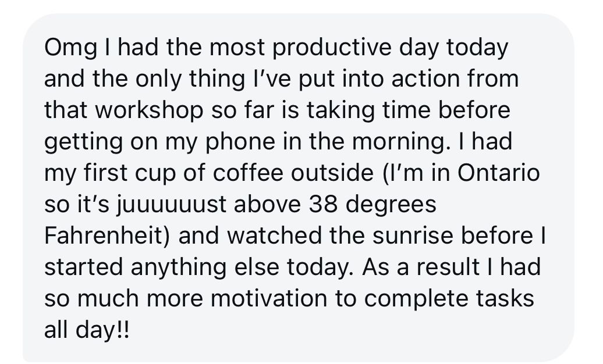Click the word "action" in the second line
Image resolution: width=603 pixels, height=364 pixels.
coord(425,79)
